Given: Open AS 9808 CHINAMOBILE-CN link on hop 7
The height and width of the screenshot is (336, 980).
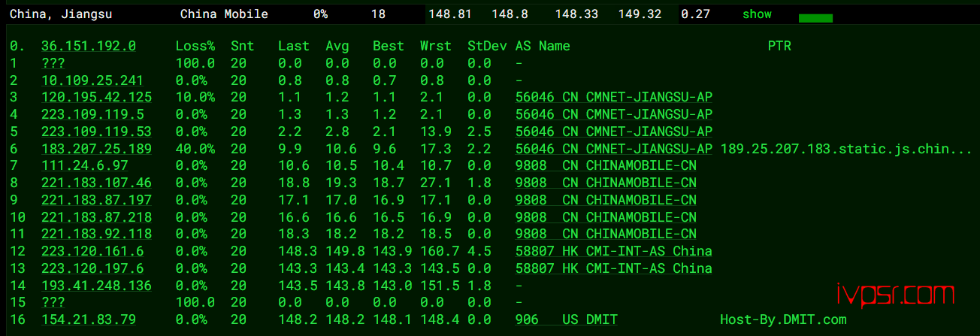Looking at the screenshot, I should pos(606,165).
